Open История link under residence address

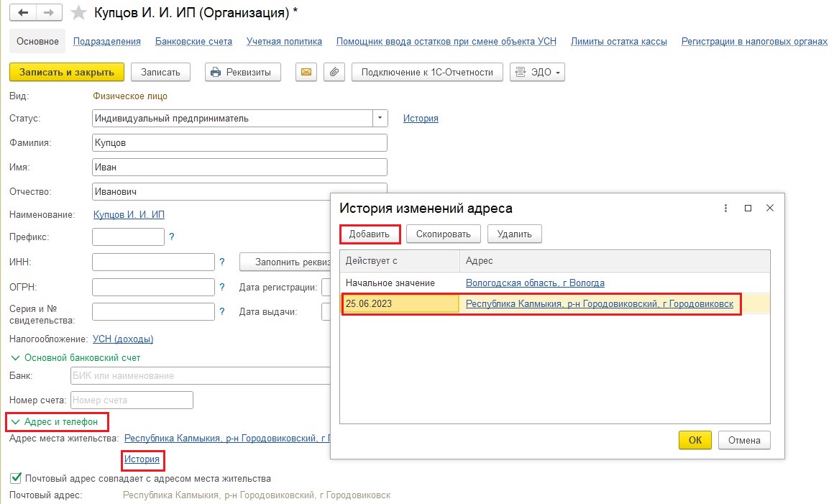(x=142, y=459)
